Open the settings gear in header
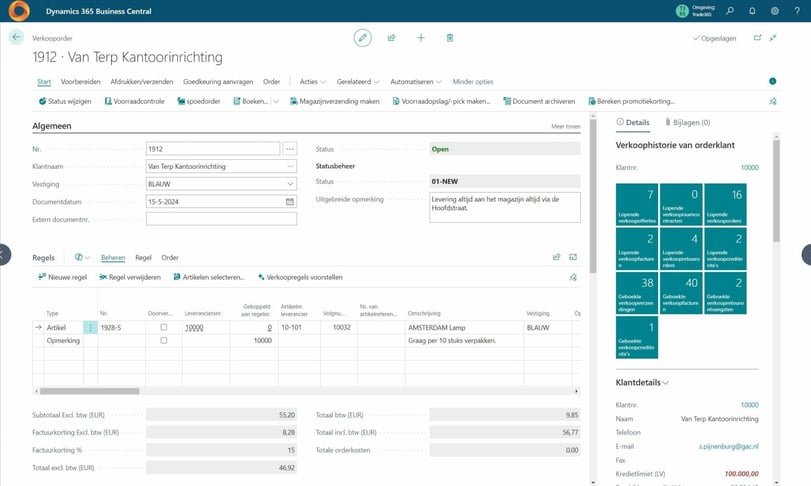 [x=775, y=11]
